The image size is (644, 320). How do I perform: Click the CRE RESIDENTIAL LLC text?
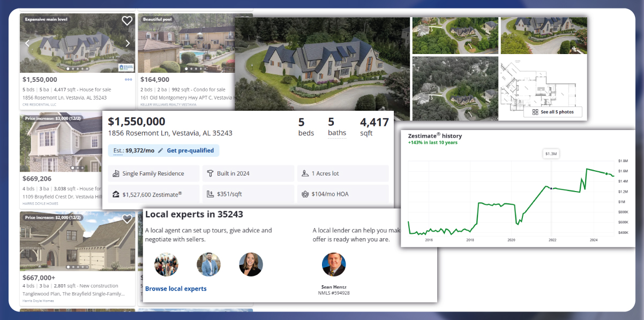tap(40, 104)
